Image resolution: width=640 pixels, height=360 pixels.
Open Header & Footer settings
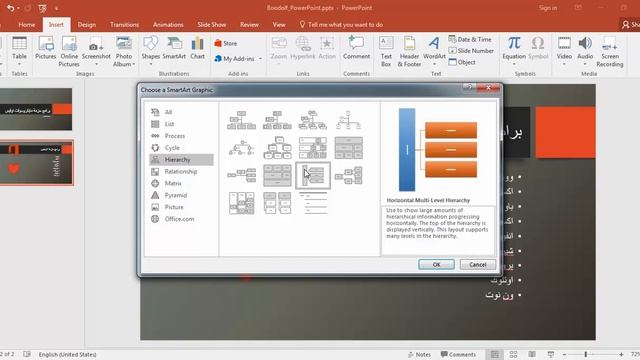point(409,51)
